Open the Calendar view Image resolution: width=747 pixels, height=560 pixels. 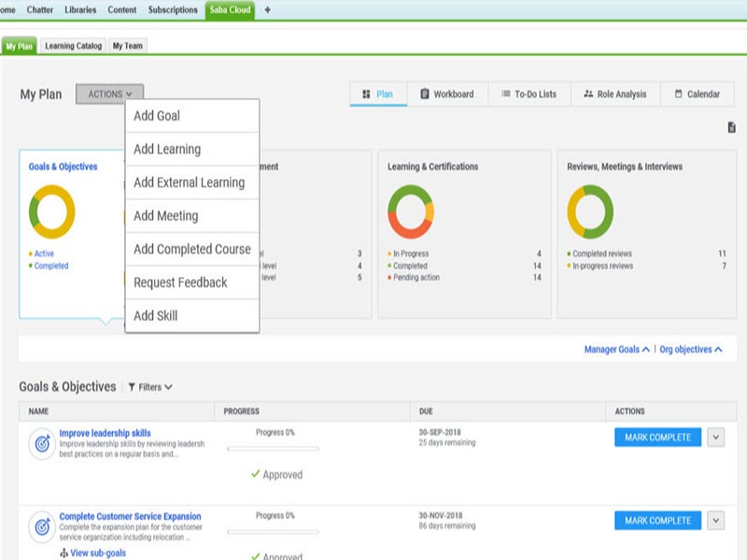point(697,94)
